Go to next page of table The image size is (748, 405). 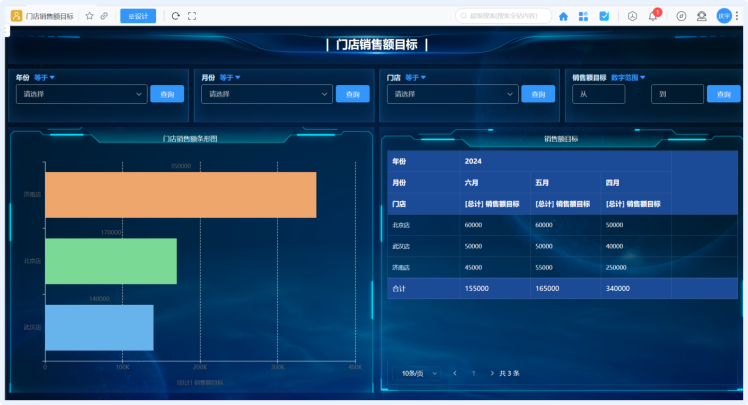492,373
